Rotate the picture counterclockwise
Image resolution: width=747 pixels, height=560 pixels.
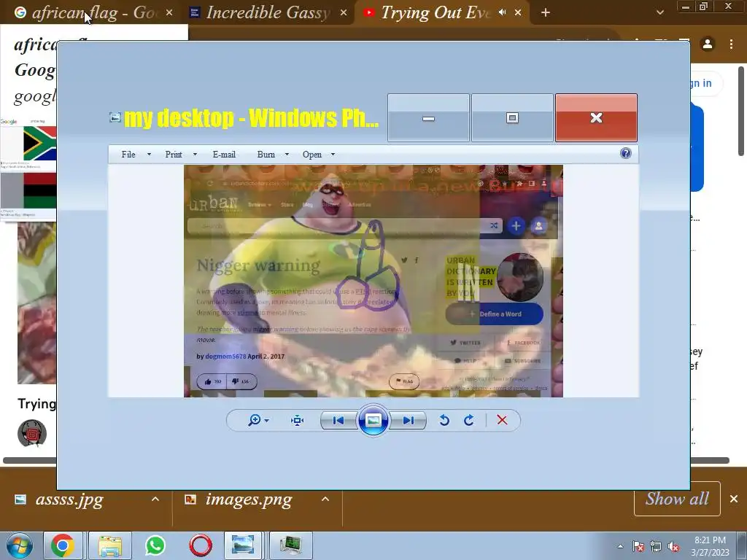click(x=444, y=420)
